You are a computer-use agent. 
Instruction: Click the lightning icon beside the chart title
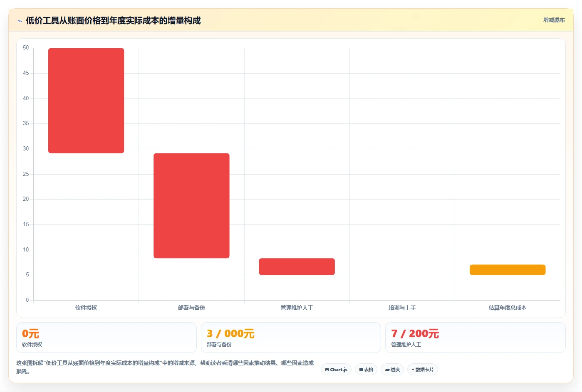coord(20,21)
